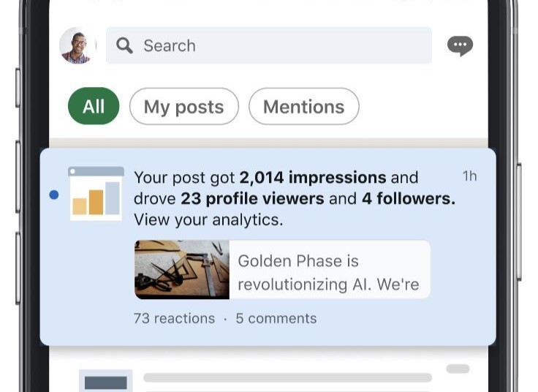538x392 pixels.
Task: Click the blue unread indicator dot
Action: point(54,195)
